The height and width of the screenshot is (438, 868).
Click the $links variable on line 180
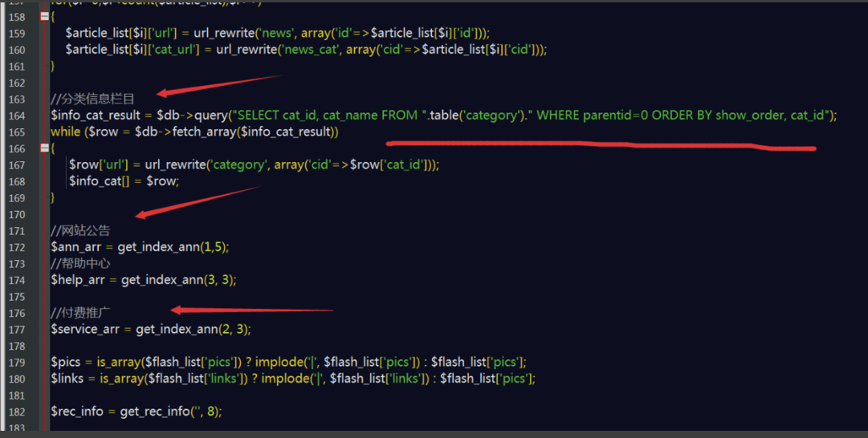click(67, 379)
